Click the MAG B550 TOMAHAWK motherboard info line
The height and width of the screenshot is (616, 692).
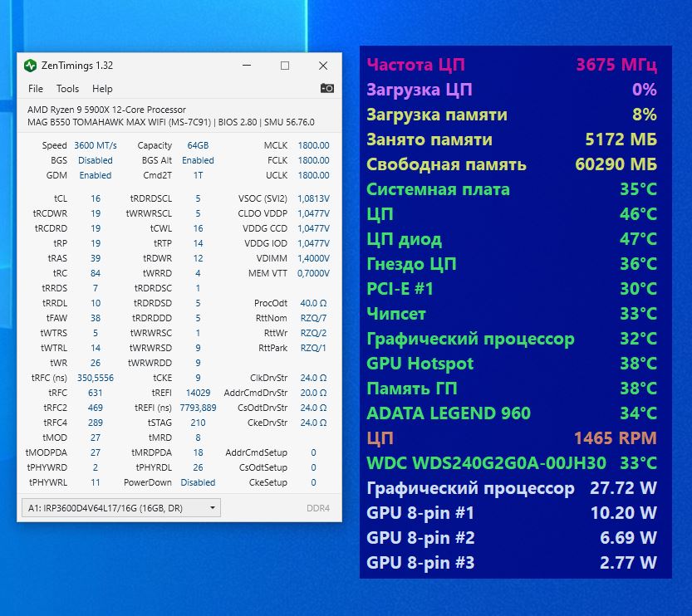(171, 122)
